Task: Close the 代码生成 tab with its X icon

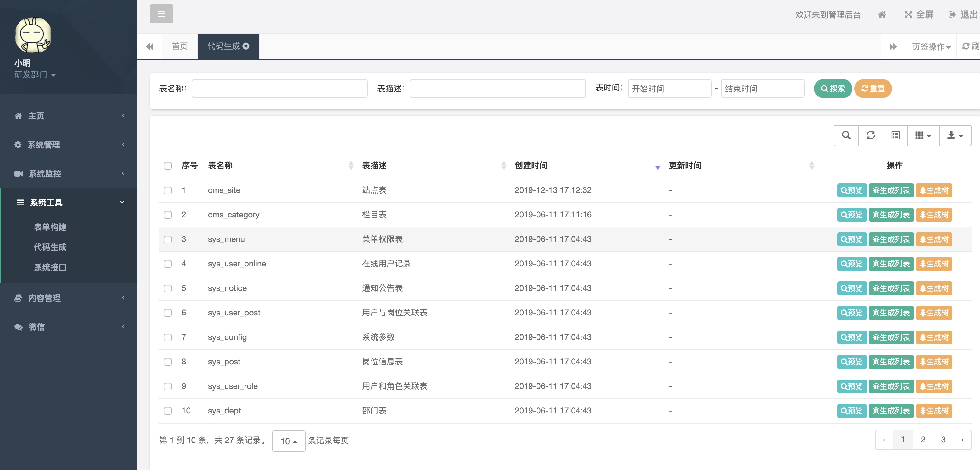Action: tap(246, 46)
